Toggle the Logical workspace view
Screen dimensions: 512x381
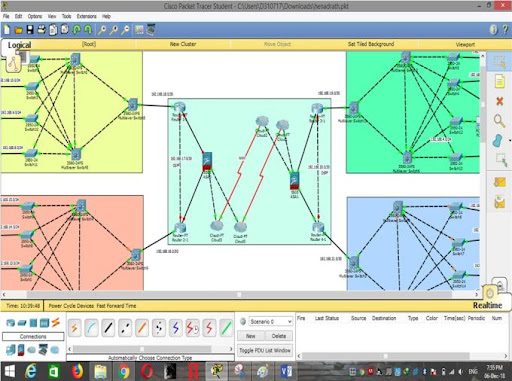[x=19, y=45]
